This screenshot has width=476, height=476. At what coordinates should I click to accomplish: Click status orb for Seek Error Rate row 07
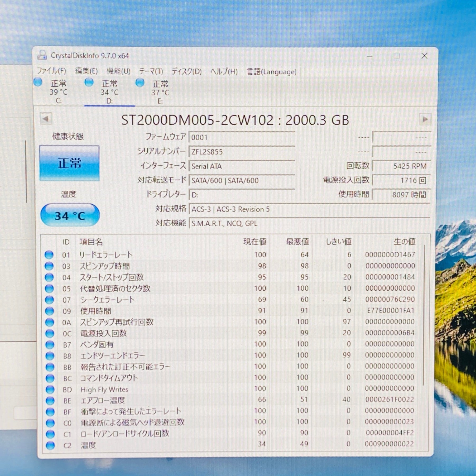point(49,300)
